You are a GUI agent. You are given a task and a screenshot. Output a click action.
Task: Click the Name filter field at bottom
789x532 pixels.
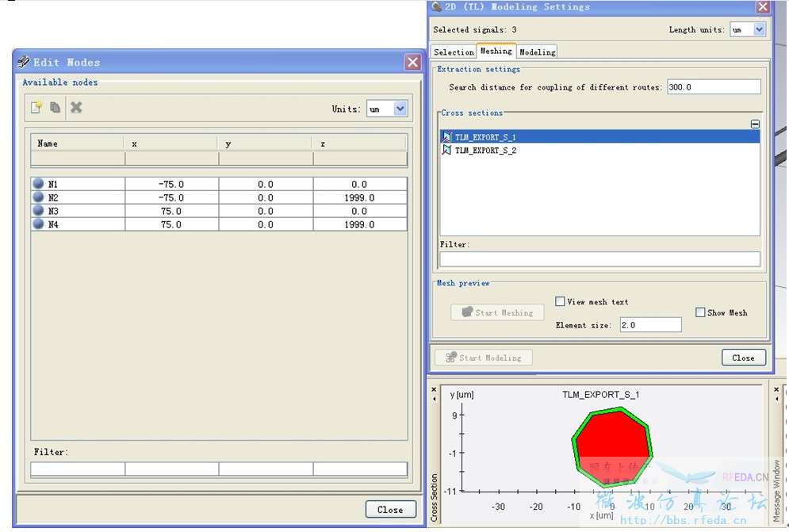click(78, 469)
